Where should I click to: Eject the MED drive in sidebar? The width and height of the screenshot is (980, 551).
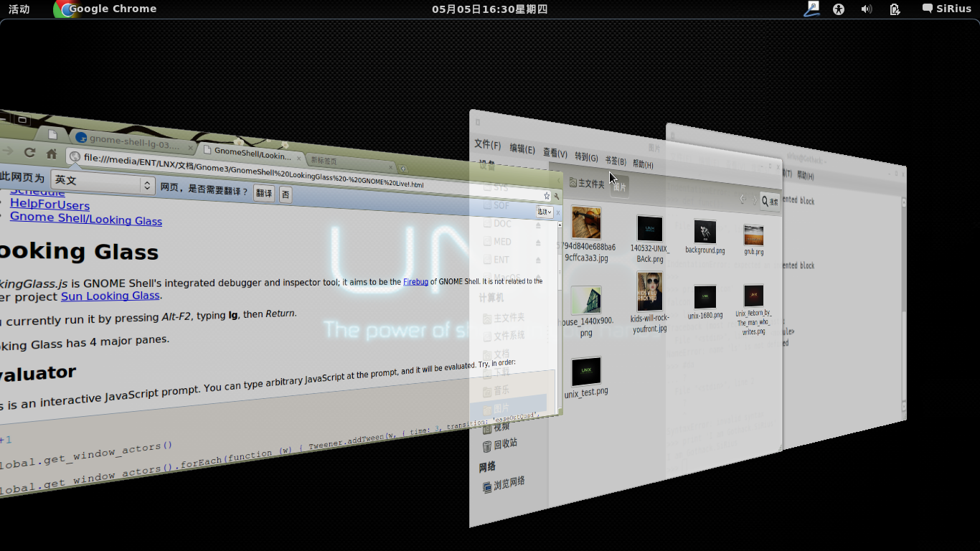click(x=538, y=242)
